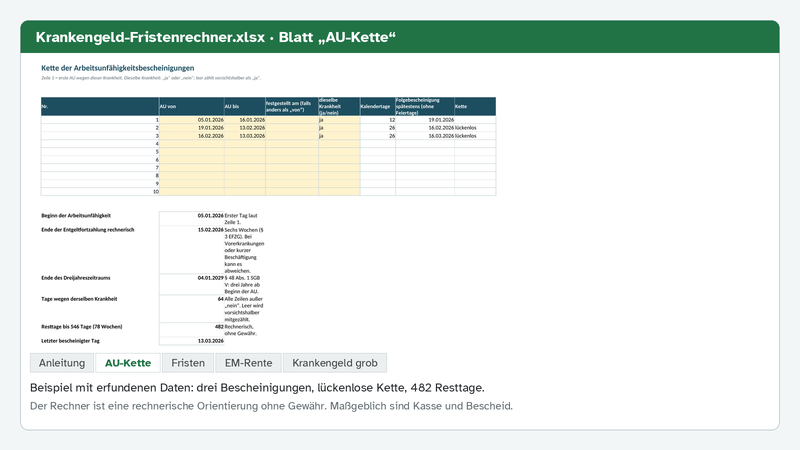Click the 'ja' cell in row 2

point(339,128)
